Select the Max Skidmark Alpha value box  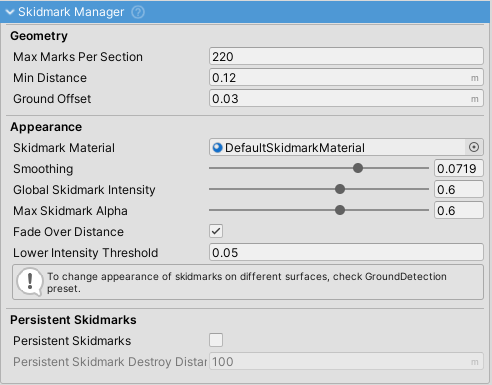(x=459, y=210)
